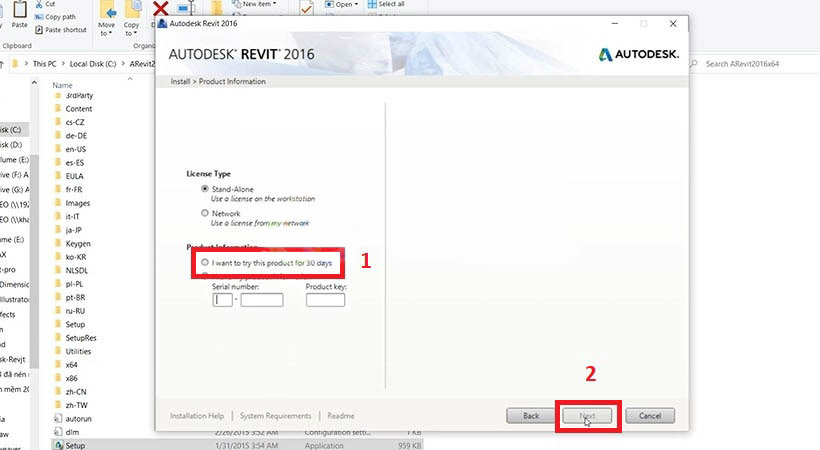Click the autorun file icon
The width and height of the screenshot is (820, 450).
(58, 419)
